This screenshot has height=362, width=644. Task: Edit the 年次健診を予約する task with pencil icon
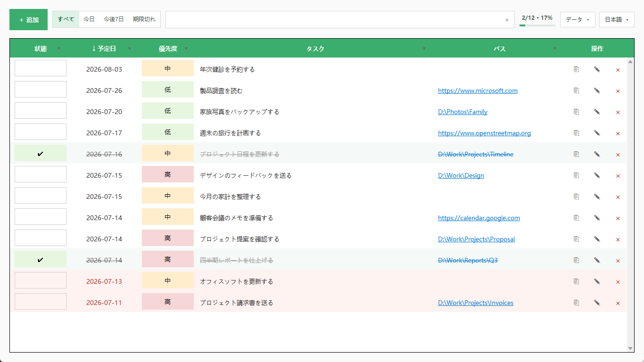point(597,69)
